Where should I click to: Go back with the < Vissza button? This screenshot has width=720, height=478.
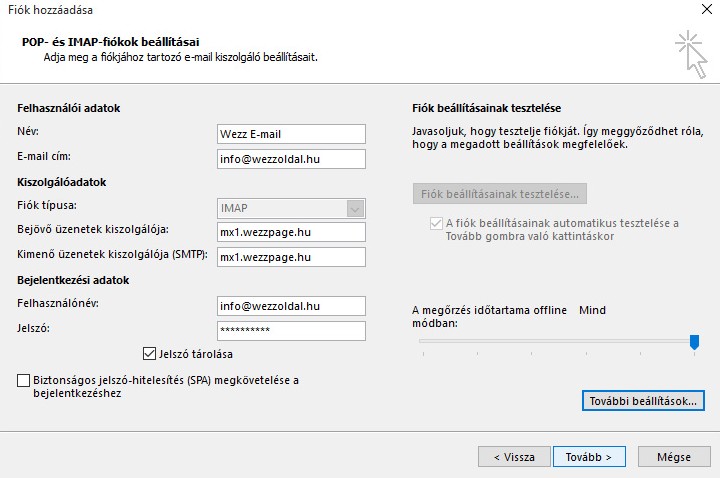[514, 457]
